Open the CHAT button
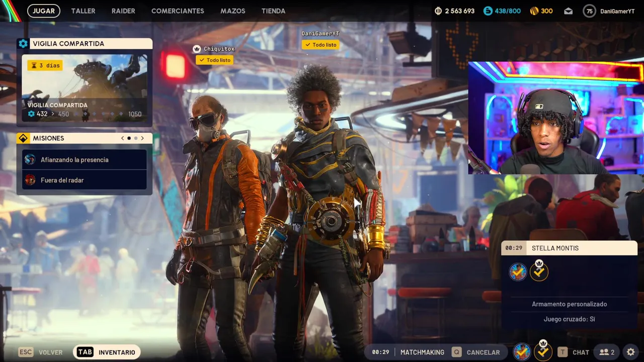The width and height of the screenshot is (644, 362). (x=581, y=352)
